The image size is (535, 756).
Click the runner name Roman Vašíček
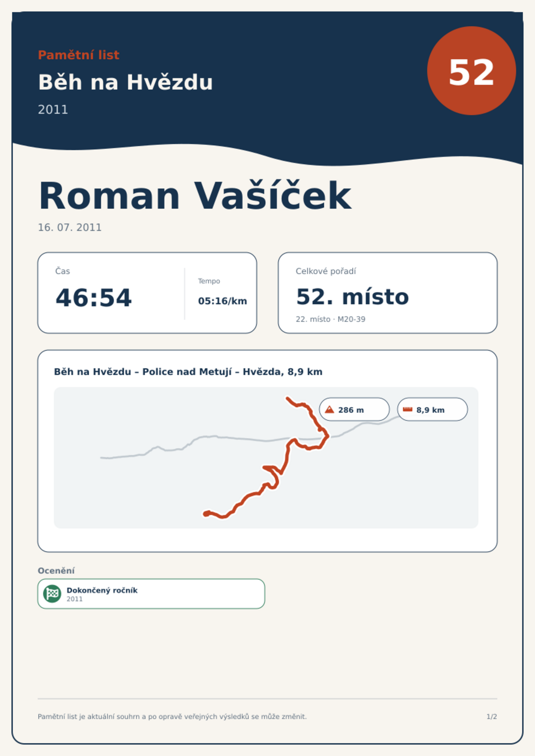[195, 196]
